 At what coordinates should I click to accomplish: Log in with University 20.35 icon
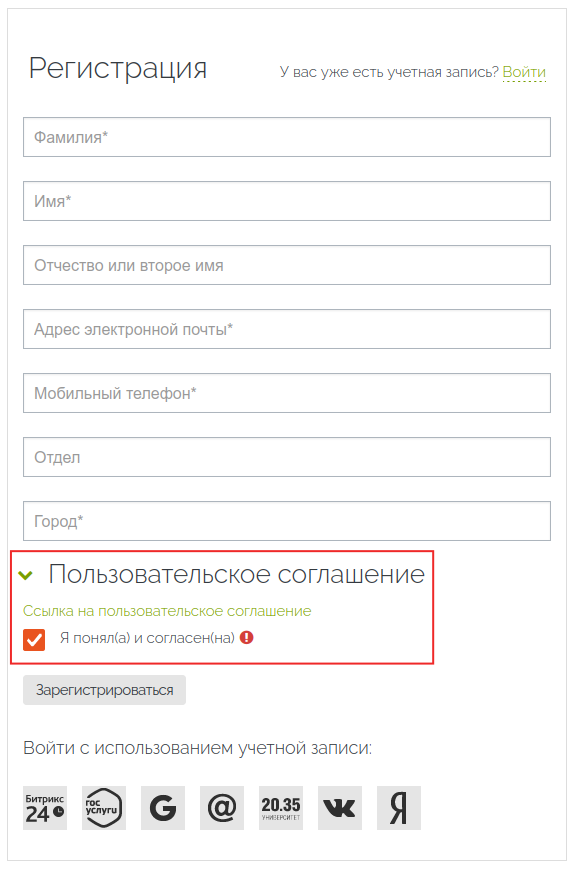[x=281, y=807]
